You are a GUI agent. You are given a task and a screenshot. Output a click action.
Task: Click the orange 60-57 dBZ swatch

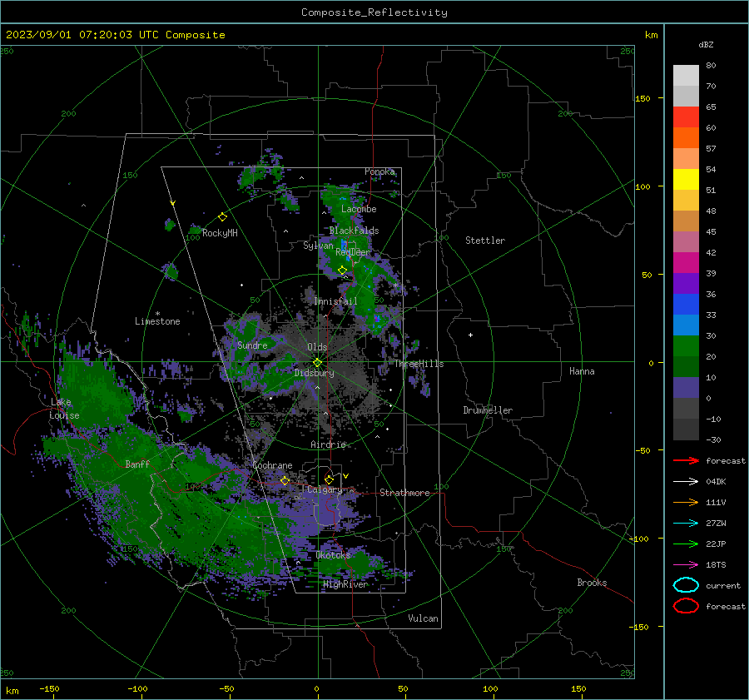pyautogui.click(x=686, y=137)
